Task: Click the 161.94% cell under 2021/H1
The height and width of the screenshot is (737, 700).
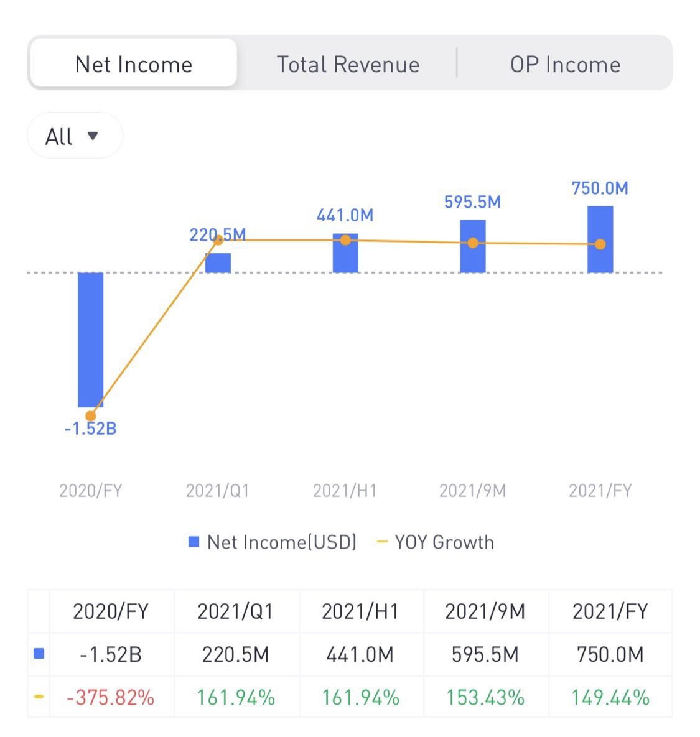Action: click(360, 697)
